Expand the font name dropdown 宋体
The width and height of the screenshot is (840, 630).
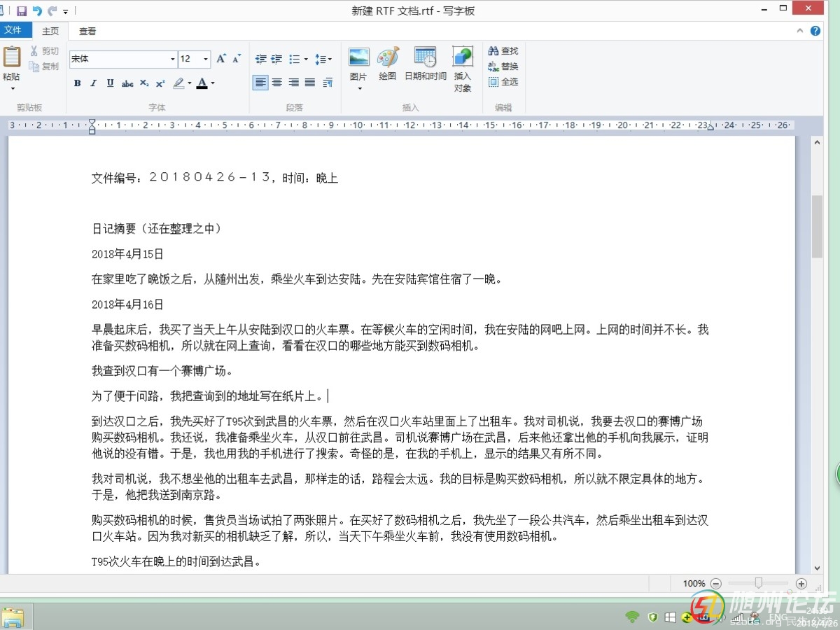click(172, 59)
